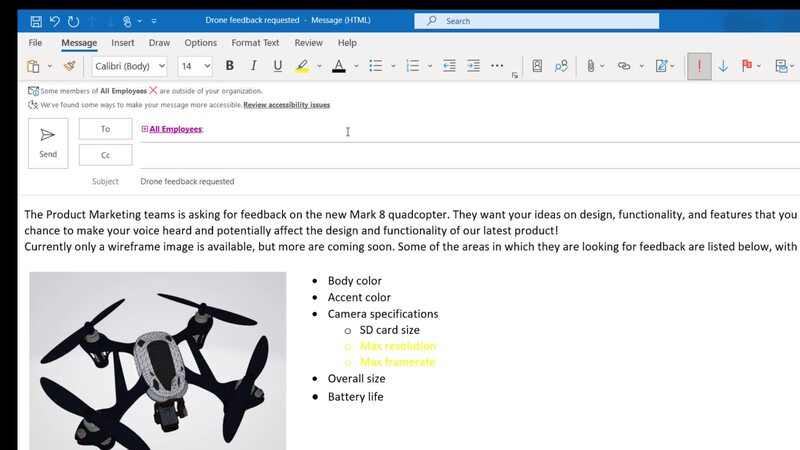The image size is (800, 450).
Task: Open the Calibri (Body) font dropdown
Action: (129, 66)
